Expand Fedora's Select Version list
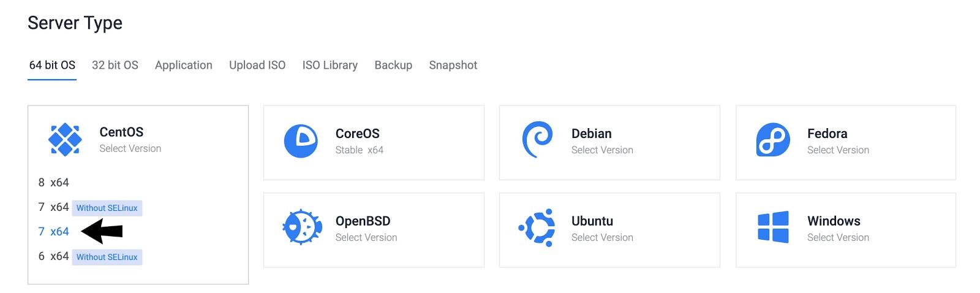 tap(838, 150)
